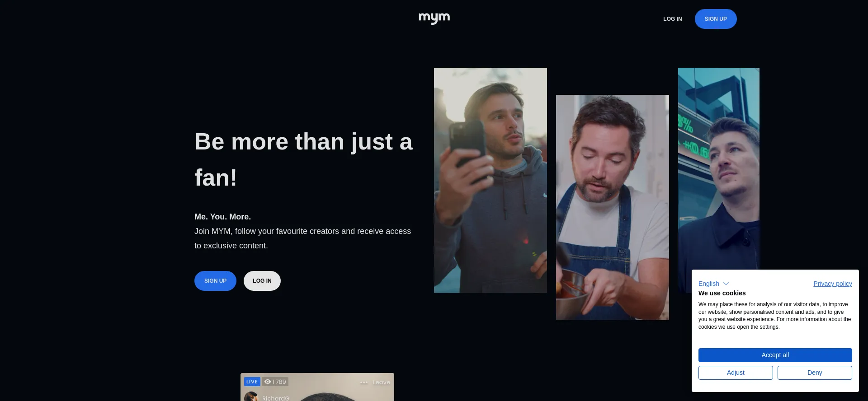Viewport: 868px width, 401px height.
Task: Click the RichardG username on live preview
Action: 276,398
